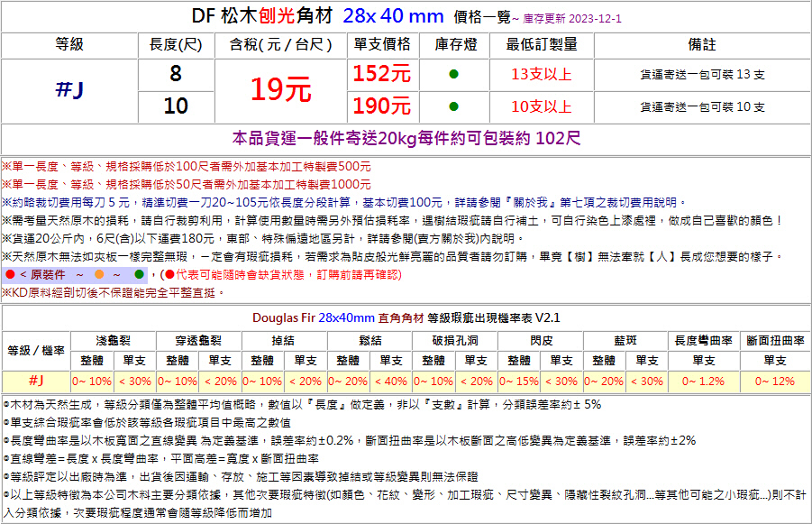
Task: Click the 單支價格 column header
Action: [382, 44]
